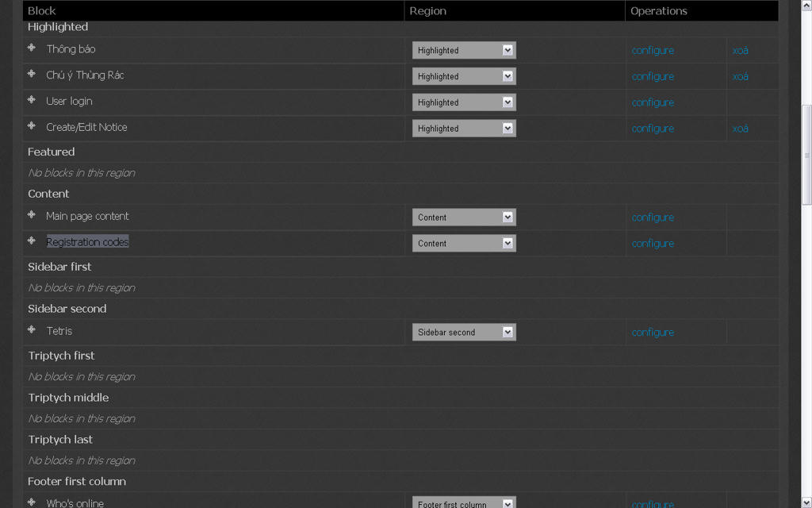This screenshot has width=812, height=508.
Task: Click the vertical page scrollbar thumb
Action: pos(806,155)
